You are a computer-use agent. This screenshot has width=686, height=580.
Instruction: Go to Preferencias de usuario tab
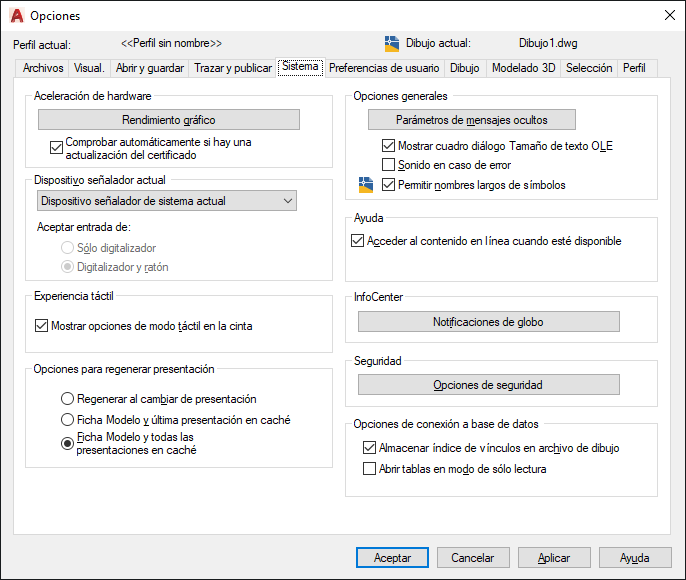coord(384,68)
